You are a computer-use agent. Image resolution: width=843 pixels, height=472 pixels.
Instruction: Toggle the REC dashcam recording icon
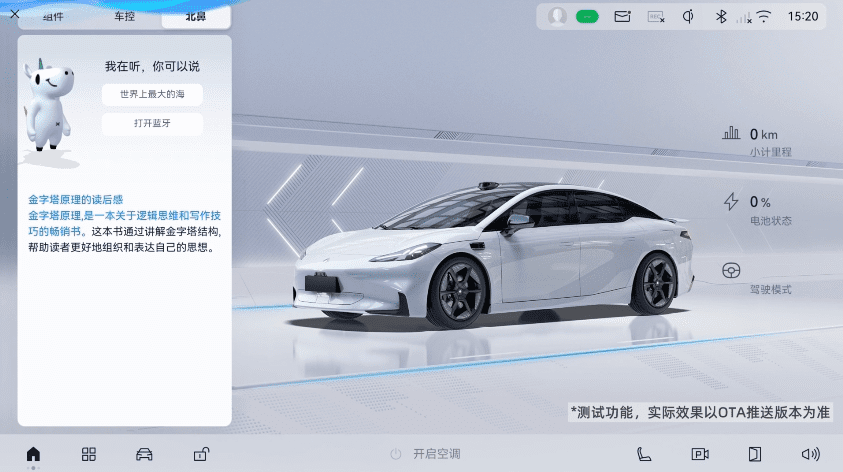[x=655, y=16]
